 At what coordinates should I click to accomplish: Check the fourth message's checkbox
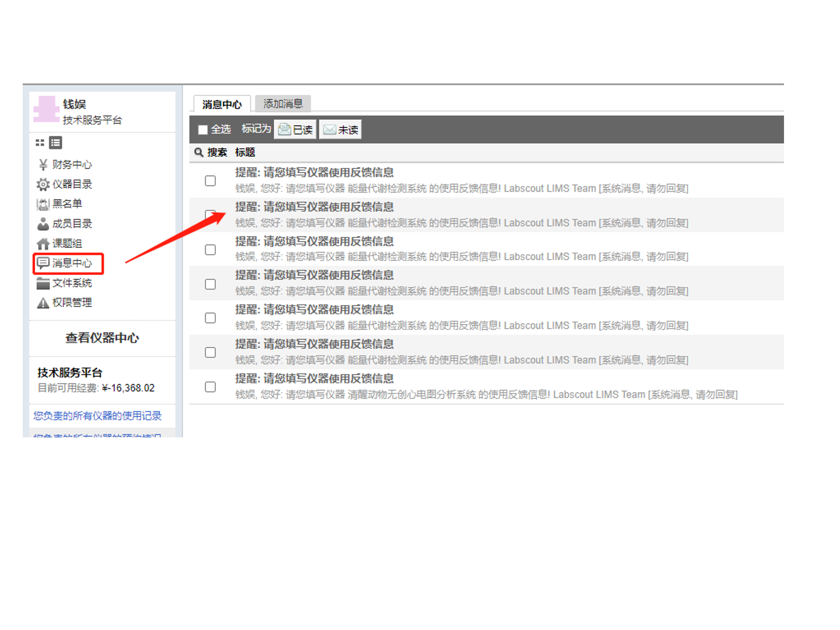tap(210, 284)
